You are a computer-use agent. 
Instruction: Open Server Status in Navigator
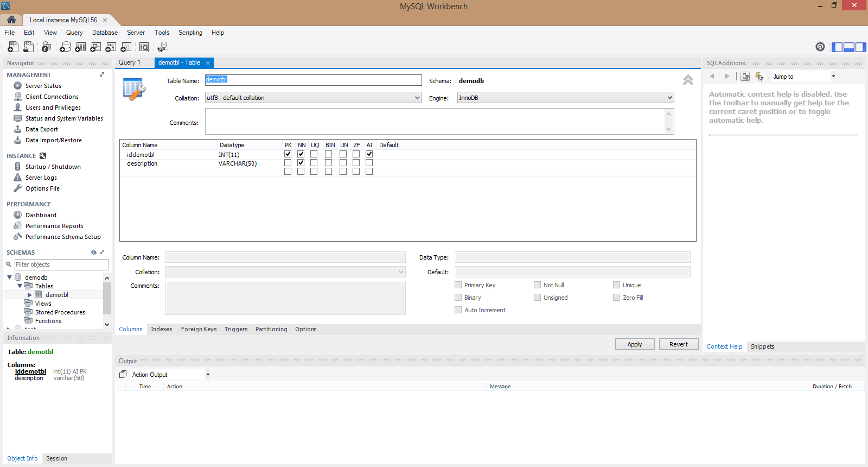(x=43, y=86)
